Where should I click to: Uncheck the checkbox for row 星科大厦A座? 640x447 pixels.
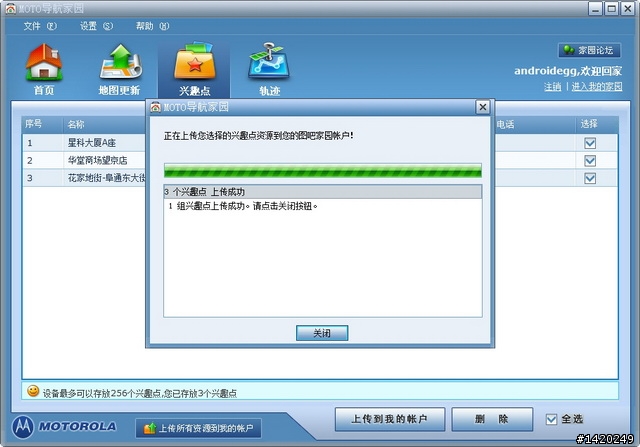(590, 143)
